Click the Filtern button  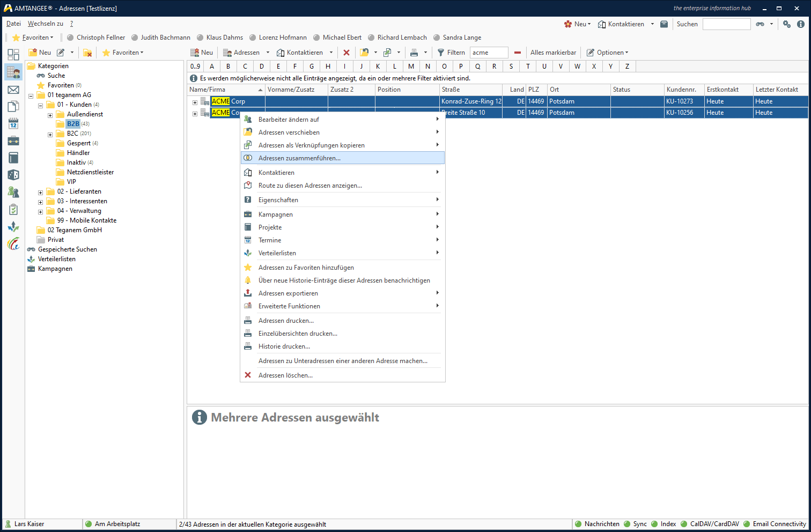point(451,53)
